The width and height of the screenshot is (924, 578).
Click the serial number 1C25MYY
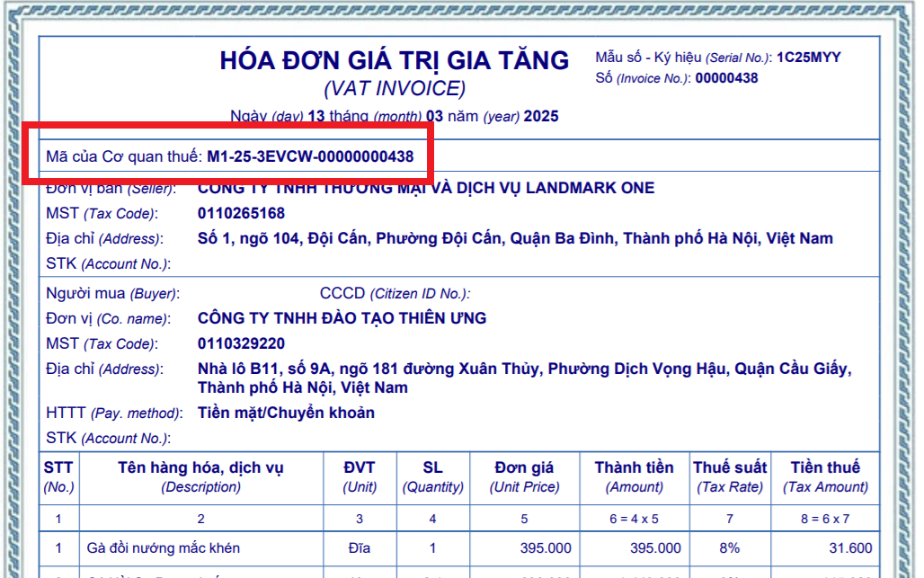pos(809,58)
